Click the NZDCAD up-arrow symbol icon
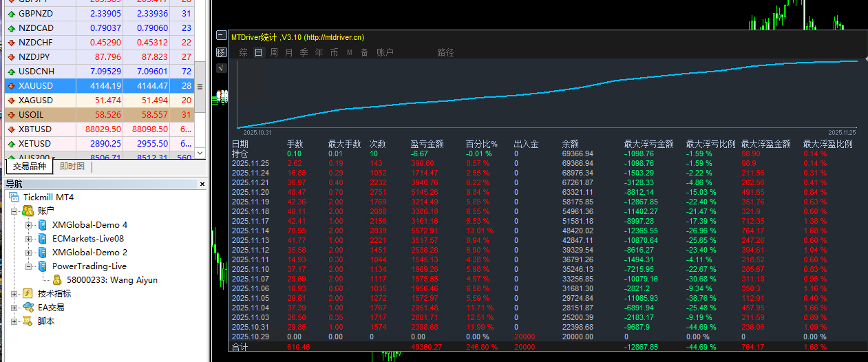Viewport: 868px width, 362px height. tap(11, 28)
